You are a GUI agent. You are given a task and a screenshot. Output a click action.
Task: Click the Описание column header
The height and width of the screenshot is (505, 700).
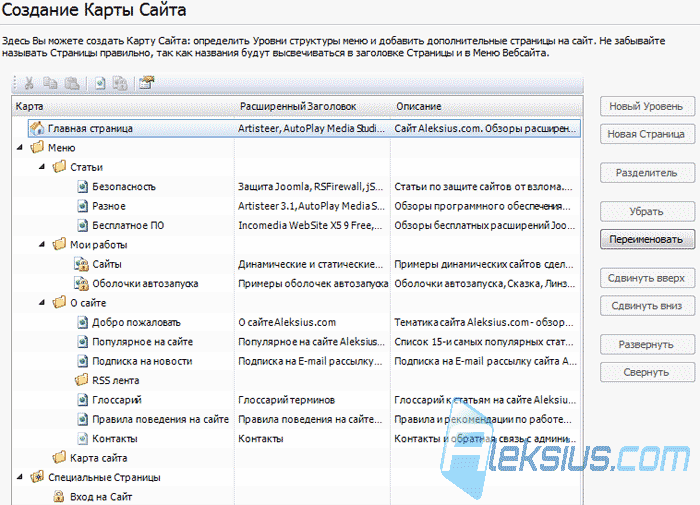pyautogui.click(x=418, y=106)
